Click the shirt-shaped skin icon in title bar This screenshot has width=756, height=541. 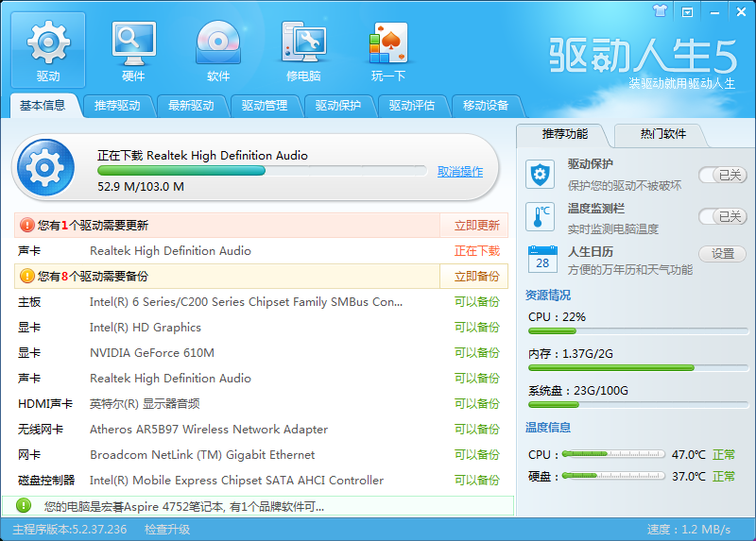(661, 11)
